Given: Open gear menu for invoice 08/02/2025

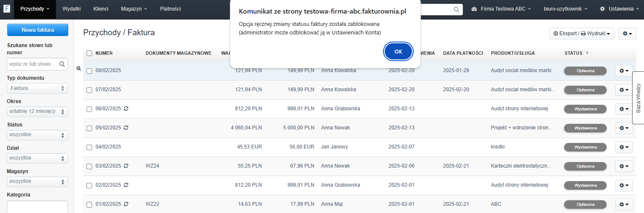Looking at the screenshot, I should (624, 71).
